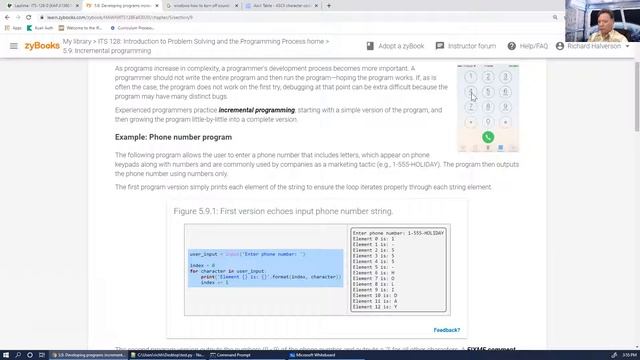This screenshot has height=360, width=640.
Task: Click the browser Back arrow
Action: tap(7, 18)
